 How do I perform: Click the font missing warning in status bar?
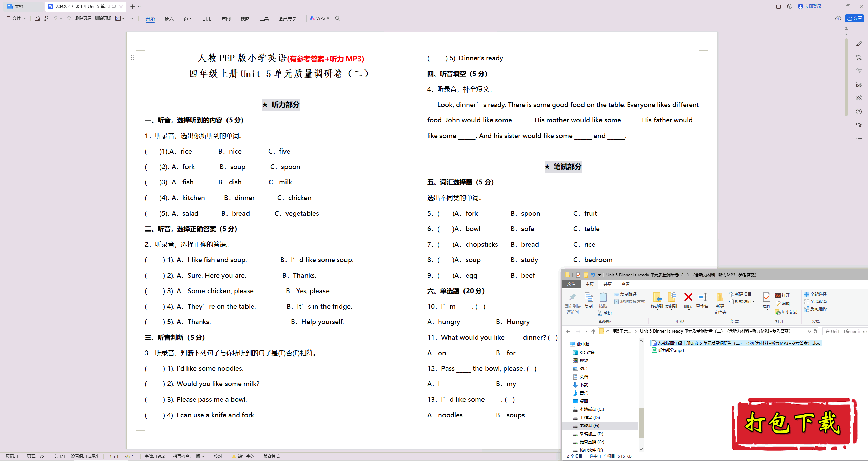243,456
